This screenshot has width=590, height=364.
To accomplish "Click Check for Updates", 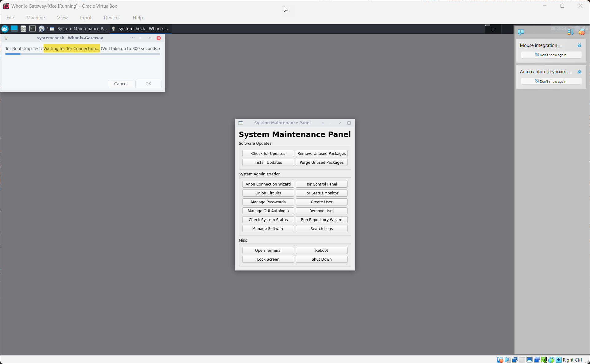I will point(268,153).
